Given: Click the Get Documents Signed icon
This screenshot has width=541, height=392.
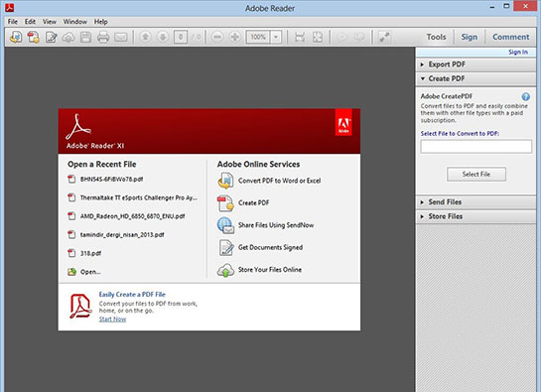Looking at the screenshot, I should pyautogui.click(x=226, y=247).
